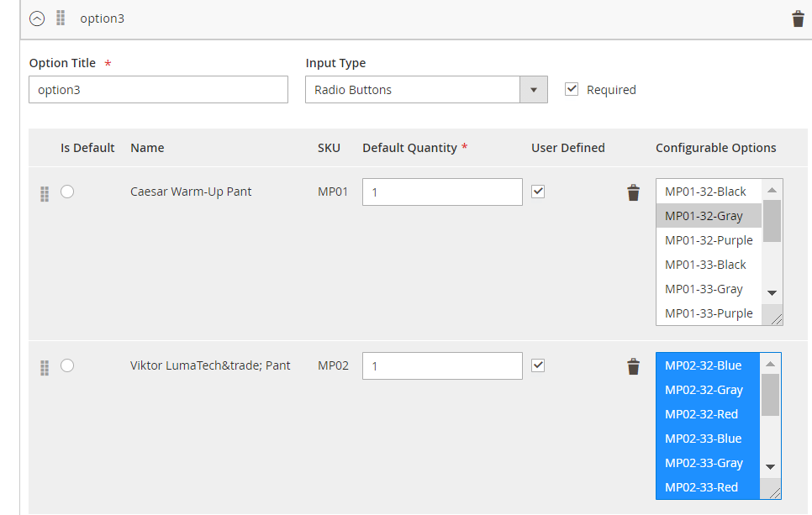Remove Viktor LumaTech Pant row with trash icon
812x515 pixels.
tap(633, 366)
